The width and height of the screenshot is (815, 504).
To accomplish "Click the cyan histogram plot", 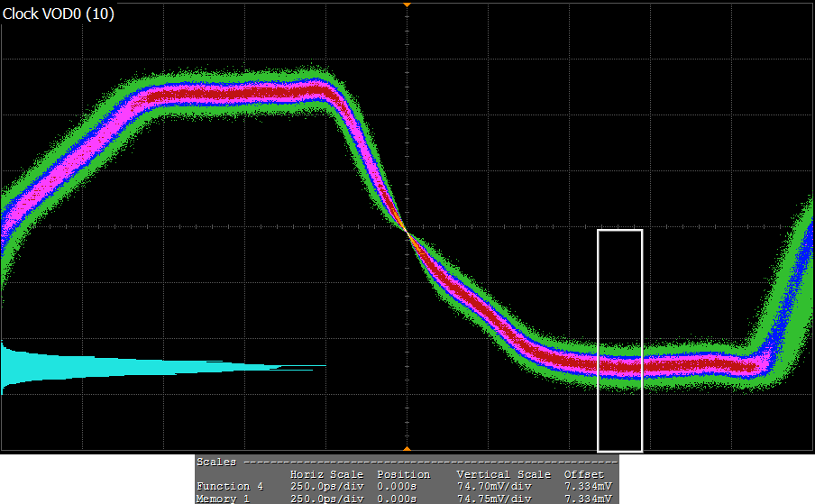I will coord(135,367).
